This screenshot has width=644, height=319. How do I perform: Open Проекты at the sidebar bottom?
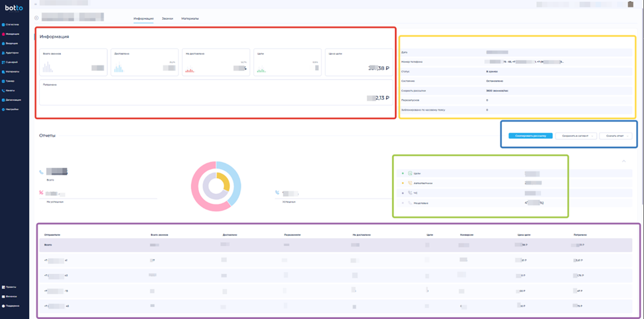click(11, 287)
